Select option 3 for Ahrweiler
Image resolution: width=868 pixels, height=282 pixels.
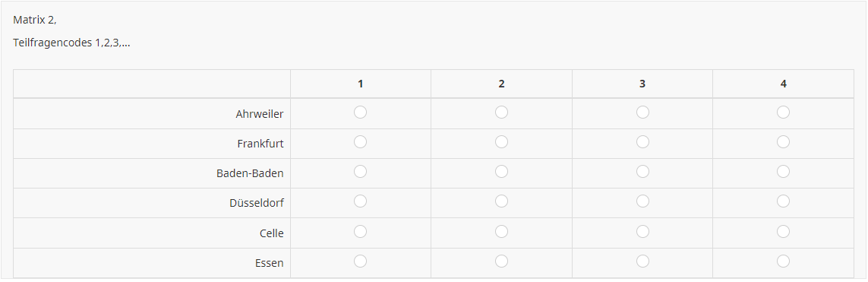642,112
